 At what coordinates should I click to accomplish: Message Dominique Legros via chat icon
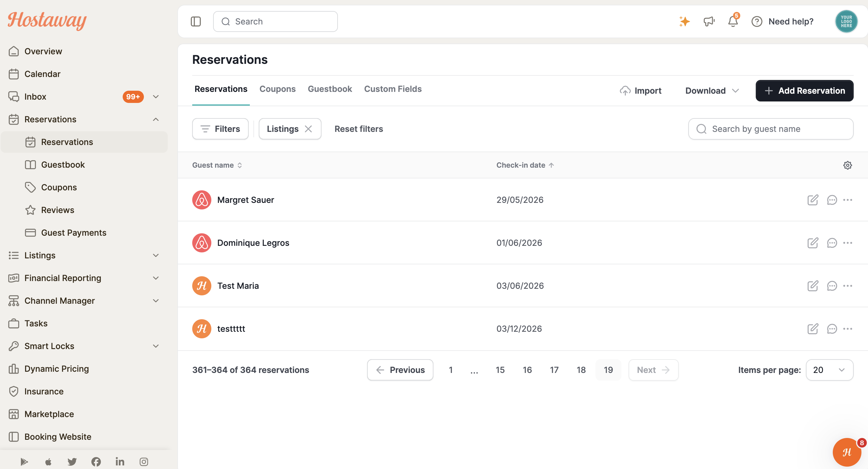832,243
